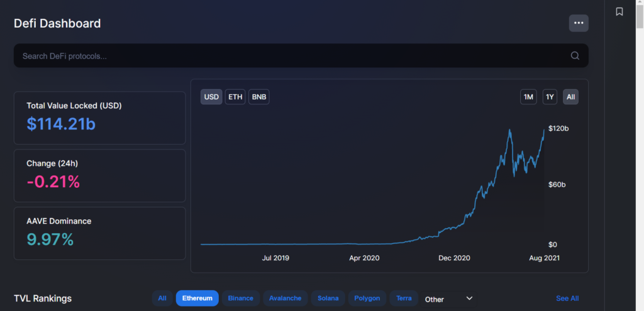This screenshot has height=311, width=644.
Task: Set chart range to 1M
Action: [x=528, y=97]
